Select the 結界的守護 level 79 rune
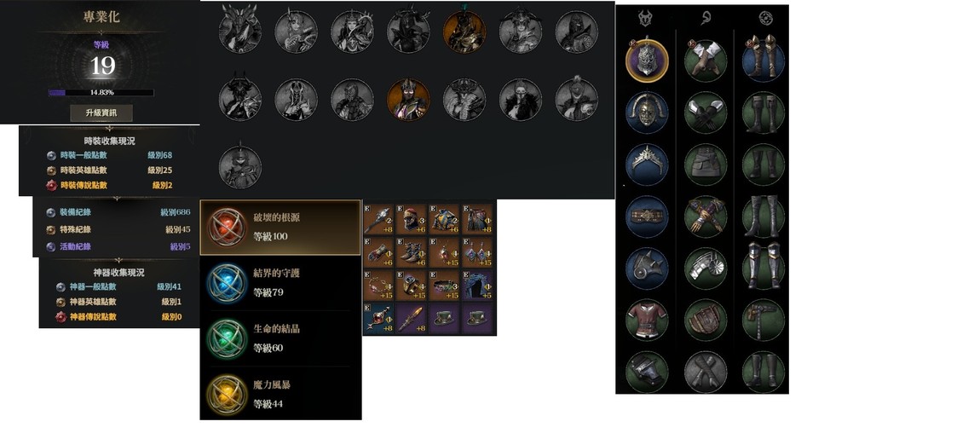 coord(280,283)
